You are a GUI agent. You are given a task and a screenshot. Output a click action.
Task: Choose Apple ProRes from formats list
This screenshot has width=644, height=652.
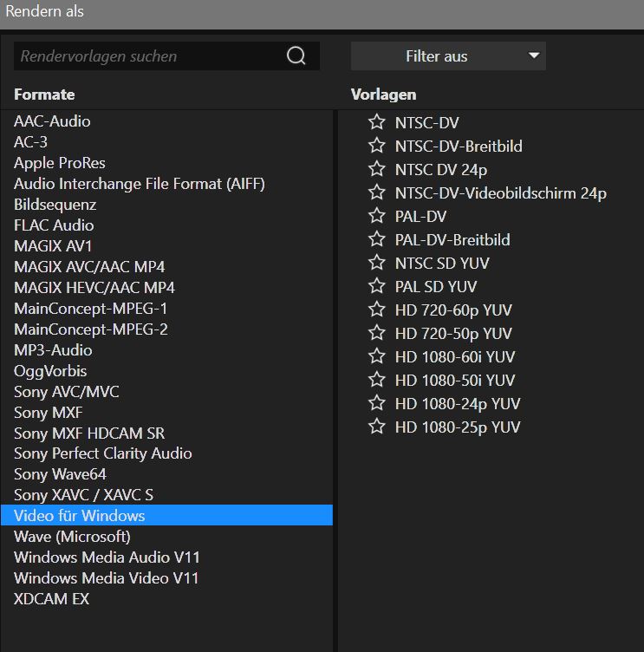point(60,163)
